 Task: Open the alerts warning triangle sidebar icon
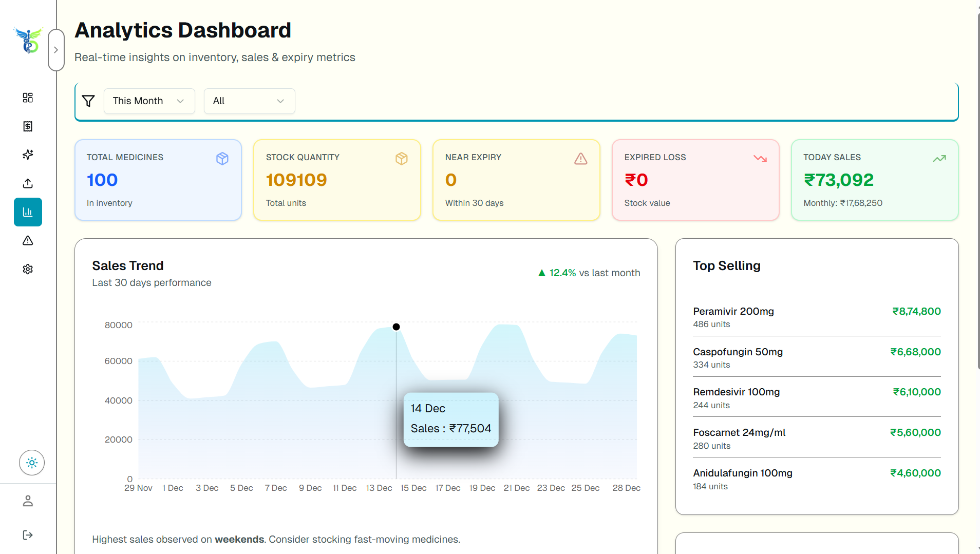28,240
